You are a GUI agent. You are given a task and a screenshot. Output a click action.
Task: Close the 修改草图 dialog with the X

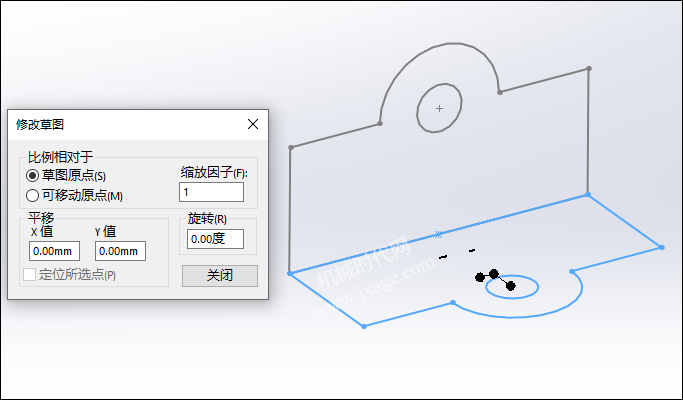pyautogui.click(x=253, y=124)
